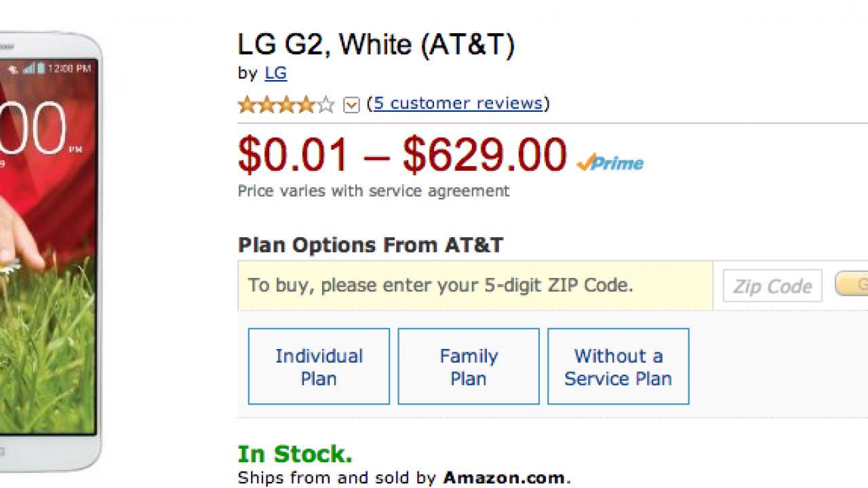The height and width of the screenshot is (488, 868).
Task: Click signal bars icon on phone image
Action: point(29,68)
